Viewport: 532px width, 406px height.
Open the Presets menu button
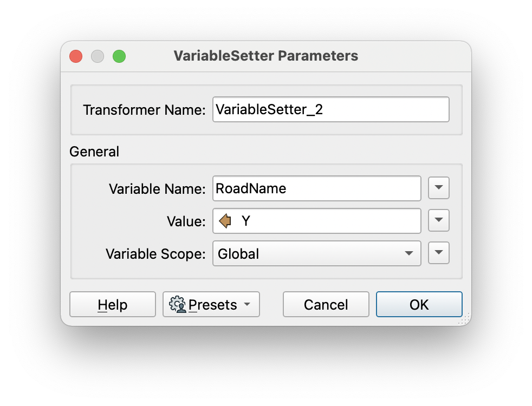point(211,304)
